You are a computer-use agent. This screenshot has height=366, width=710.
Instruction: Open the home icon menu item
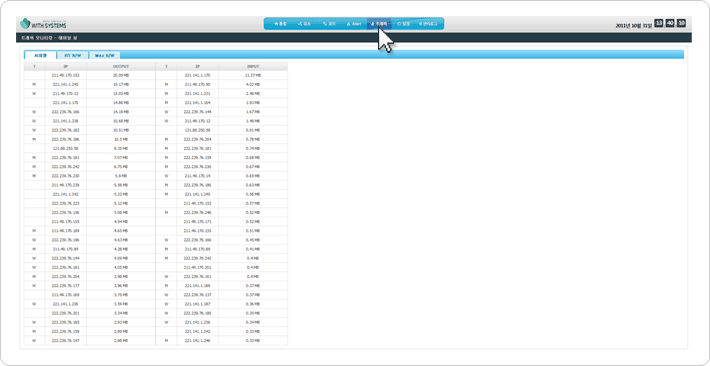[281, 24]
